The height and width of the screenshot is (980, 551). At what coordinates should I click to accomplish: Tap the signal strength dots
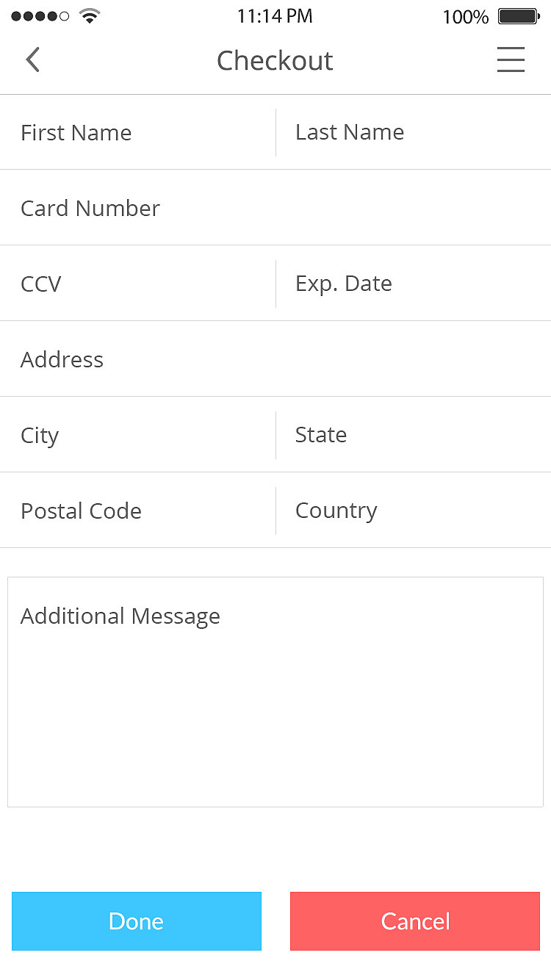(x=40, y=16)
